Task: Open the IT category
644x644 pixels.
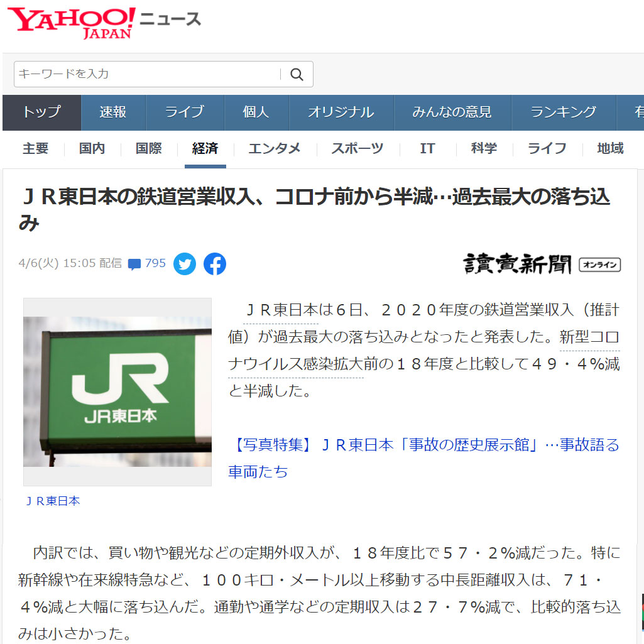Action: coord(428,149)
